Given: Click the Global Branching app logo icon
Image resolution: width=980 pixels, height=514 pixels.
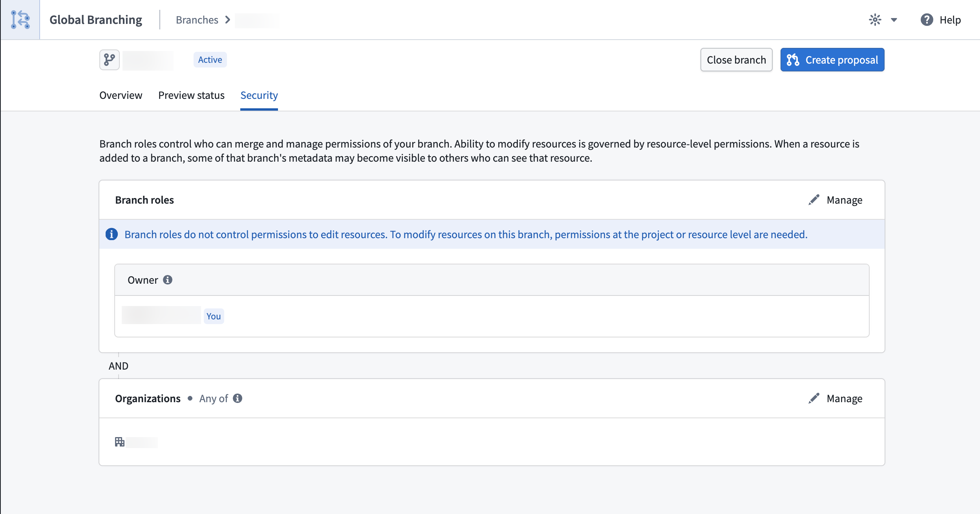Looking at the screenshot, I should [x=20, y=19].
